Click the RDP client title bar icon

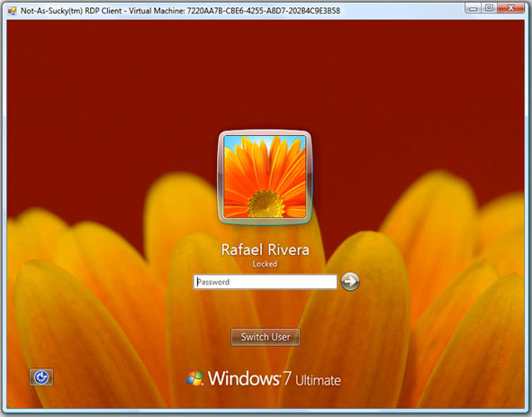click(12, 11)
